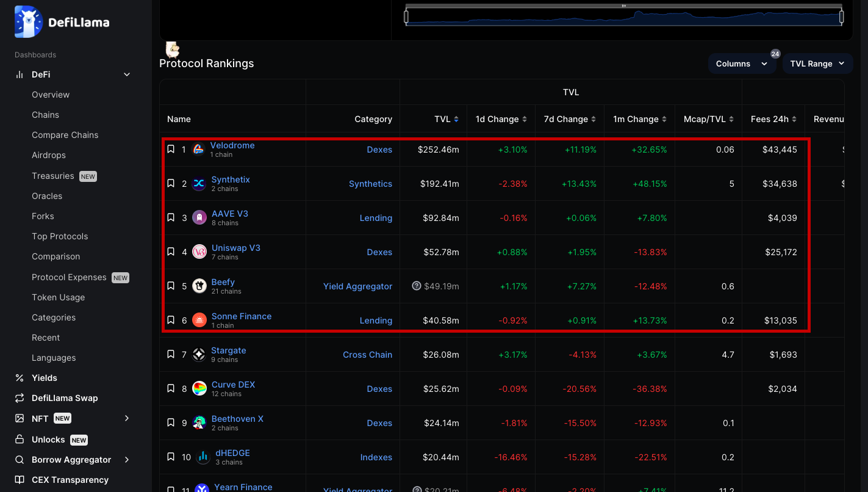Bookmark the Synthetix protocol

tap(171, 184)
